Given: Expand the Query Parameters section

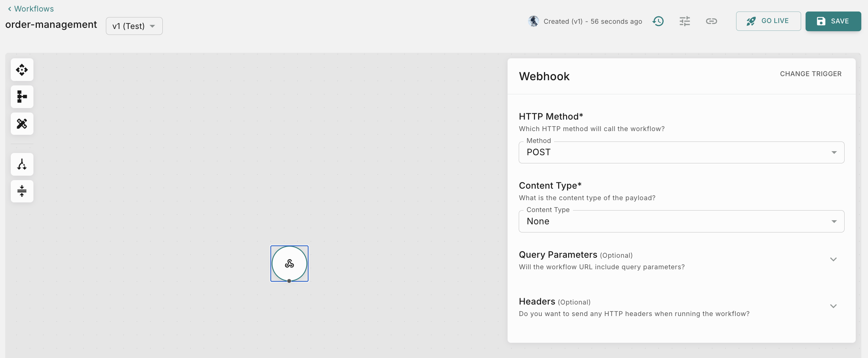Looking at the screenshot, I should point(833,259).
